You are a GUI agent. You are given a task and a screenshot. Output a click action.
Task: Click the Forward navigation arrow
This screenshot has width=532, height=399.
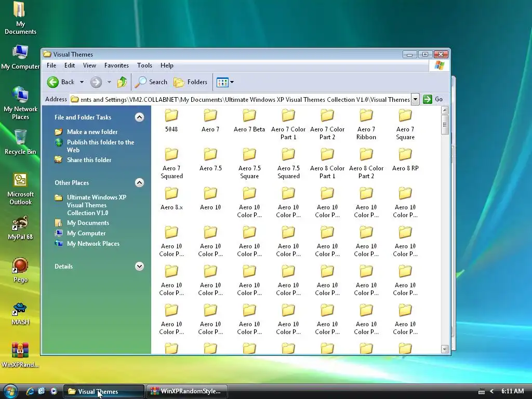tap(96, 82)
